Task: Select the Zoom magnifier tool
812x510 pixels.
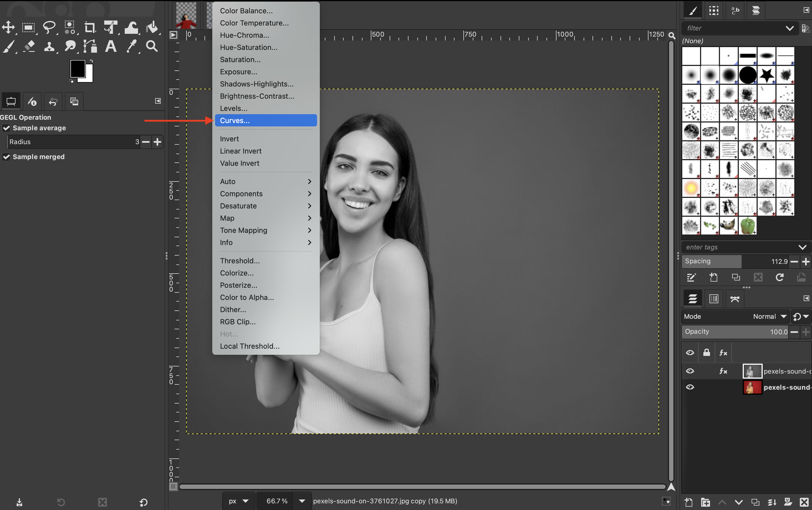Action: click(152, 46)
